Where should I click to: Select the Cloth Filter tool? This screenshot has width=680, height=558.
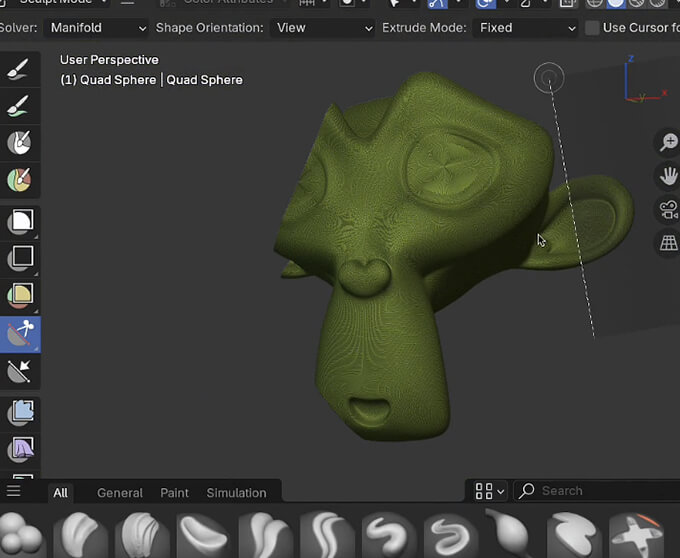click(20, 450)
